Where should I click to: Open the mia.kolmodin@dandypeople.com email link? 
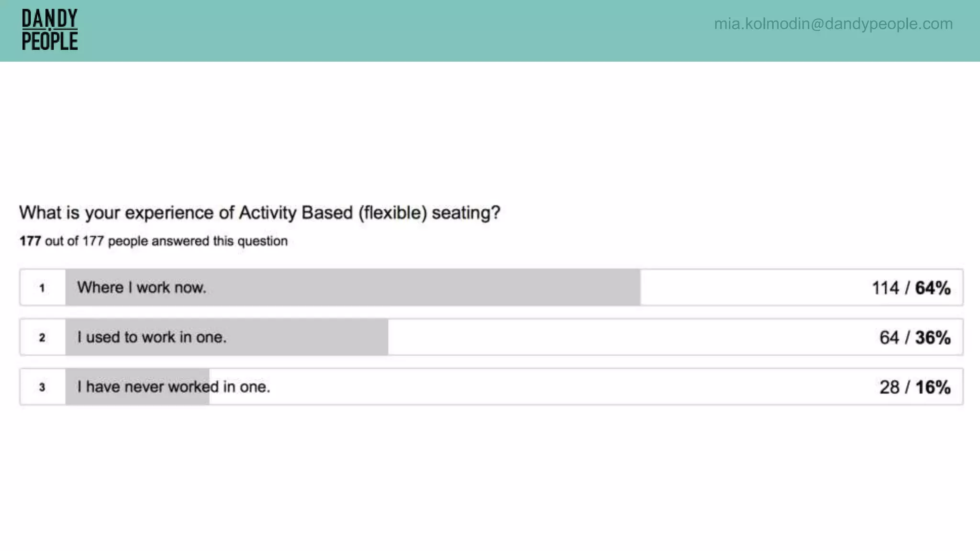833,24
